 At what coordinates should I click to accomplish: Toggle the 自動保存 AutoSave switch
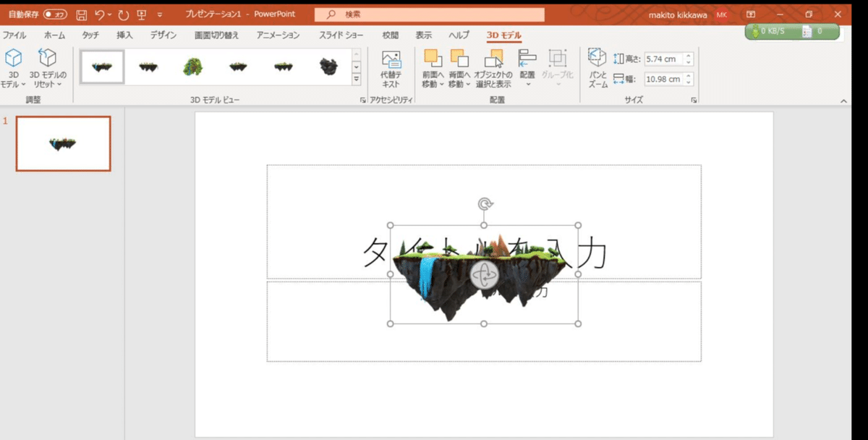tap(56, 14)
